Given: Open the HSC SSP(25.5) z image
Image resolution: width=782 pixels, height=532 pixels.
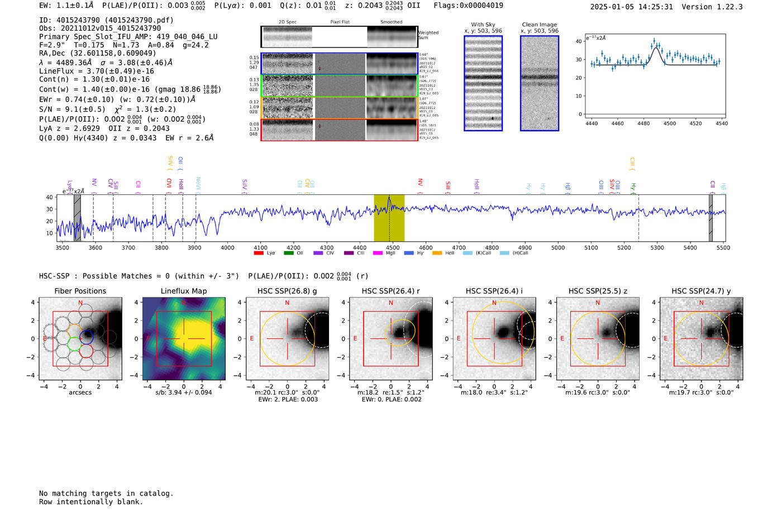Looking at the screenshot, I should (x=598, y=339).
